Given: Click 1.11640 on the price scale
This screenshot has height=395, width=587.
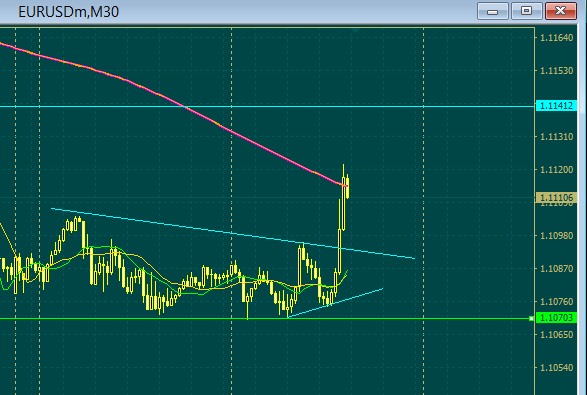Looking at the screenshot, I should [556, 38].
